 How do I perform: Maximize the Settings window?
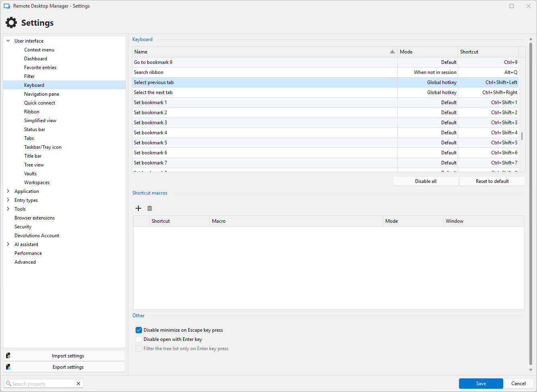pyautogui.click(x=512, y=6)
